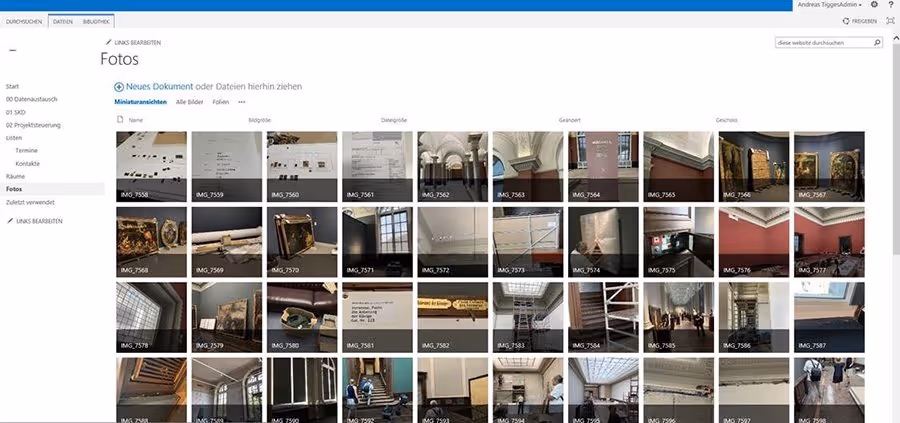
Task: Open the settings gear icon
Action: pyautogui.click(x=874, y=5)
